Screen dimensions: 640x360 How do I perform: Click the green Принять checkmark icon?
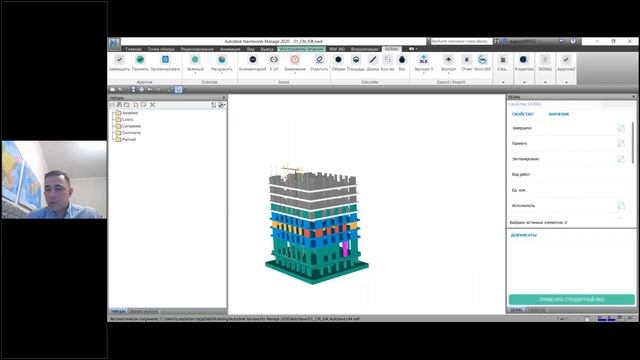coord(140,60)
